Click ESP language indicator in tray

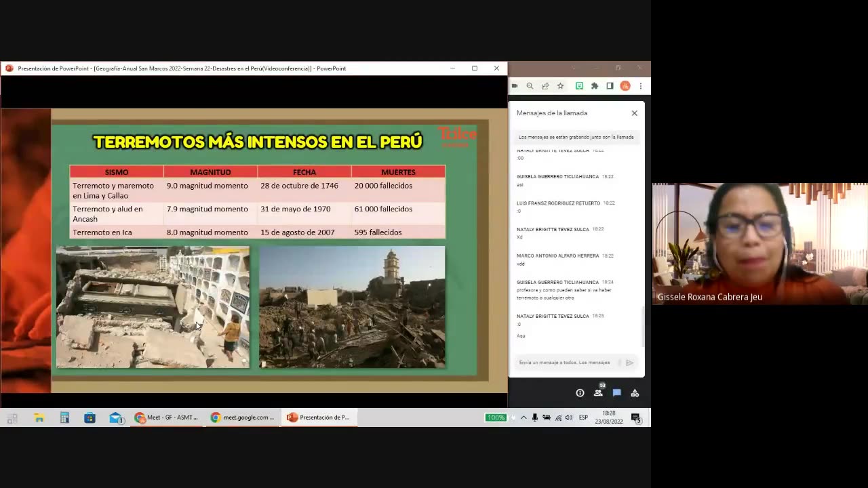pos(583,418)
